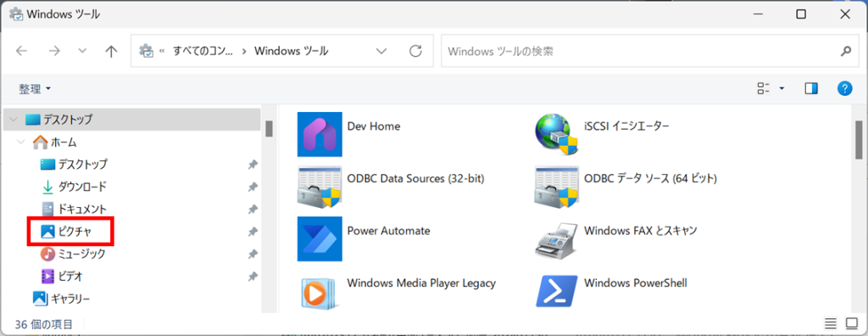Toggle the preview pane button
868x336 pixels.
[811, 88]
